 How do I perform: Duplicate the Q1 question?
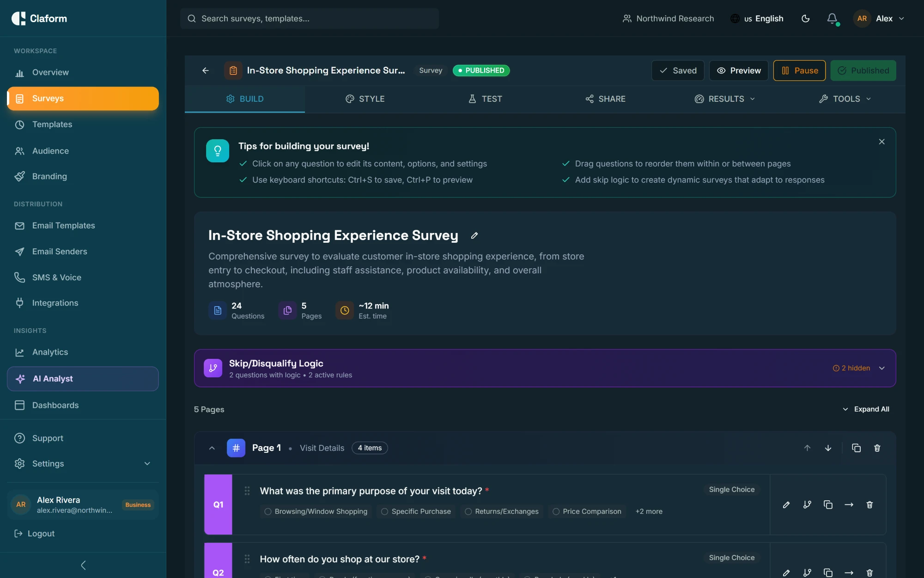pyautogui.click(x=828, y=505)
